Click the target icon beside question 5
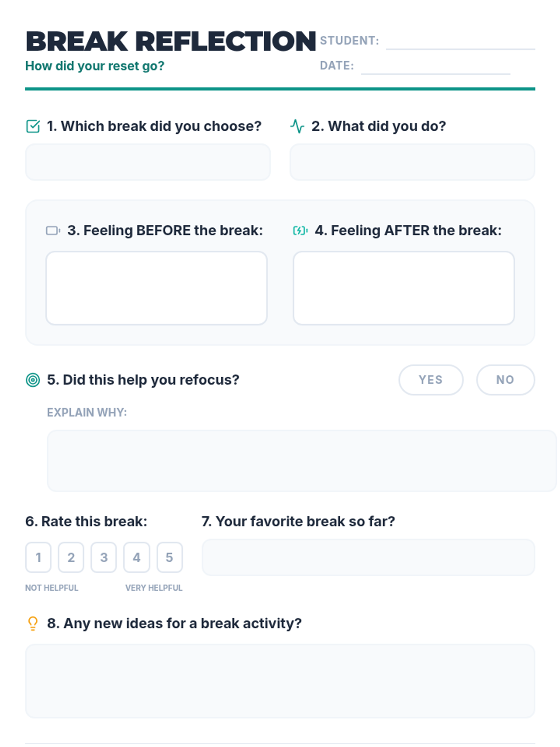 click(x=33, y=380)
